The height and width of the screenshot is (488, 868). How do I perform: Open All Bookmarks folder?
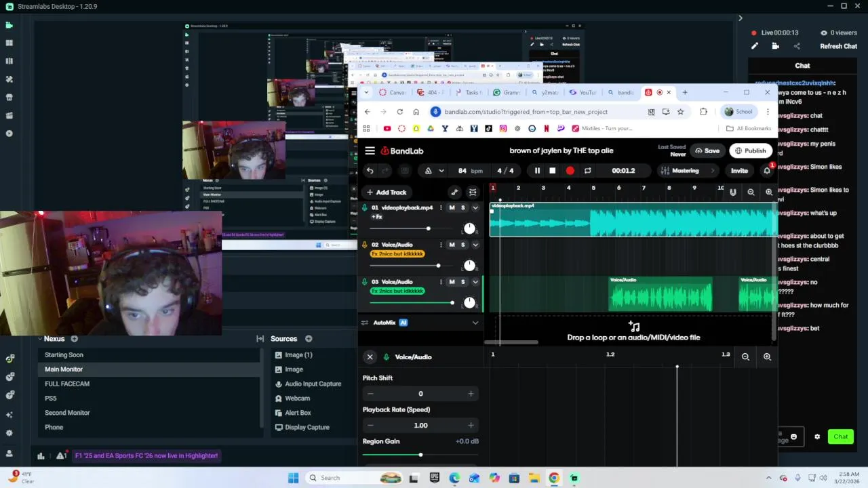748,128
